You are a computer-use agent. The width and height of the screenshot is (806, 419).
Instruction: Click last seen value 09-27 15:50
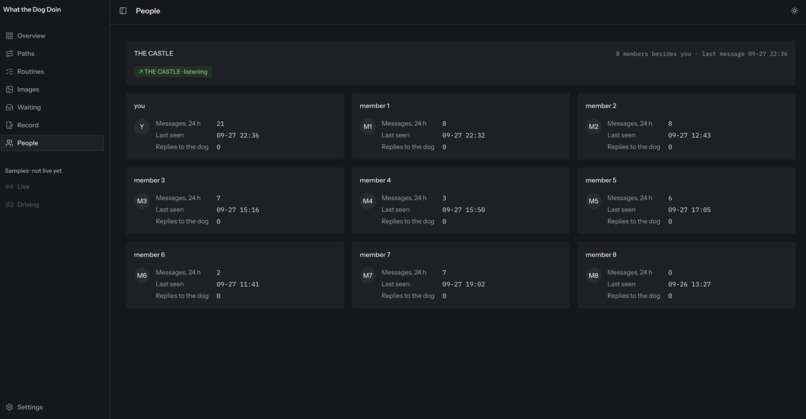coord(464,210)
